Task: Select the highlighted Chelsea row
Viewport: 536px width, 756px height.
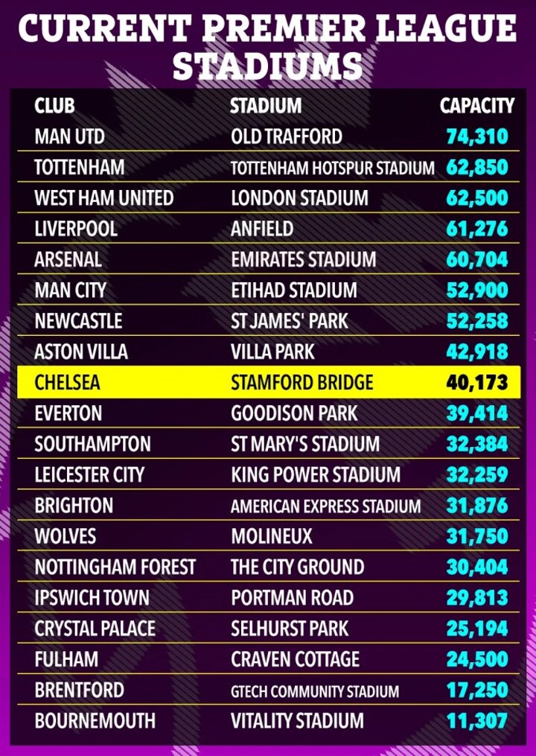Action: [269, 383]
